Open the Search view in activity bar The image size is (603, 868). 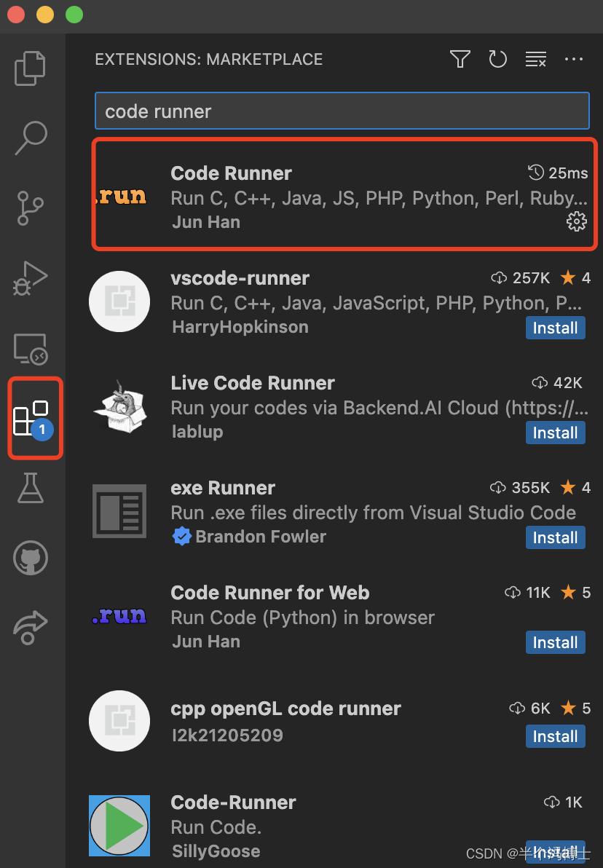click(31, 138)
